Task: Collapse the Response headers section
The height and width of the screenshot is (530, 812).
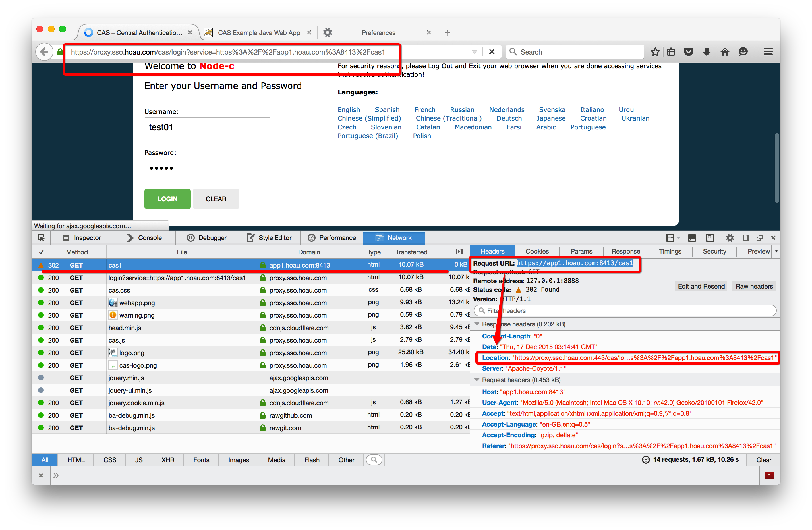Action: (477, 324)
